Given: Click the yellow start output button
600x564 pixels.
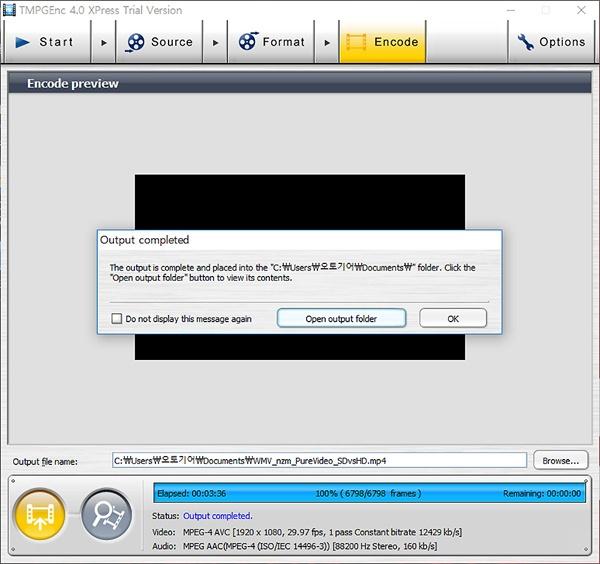Looking at the screenshot, I should pos(39,514).
